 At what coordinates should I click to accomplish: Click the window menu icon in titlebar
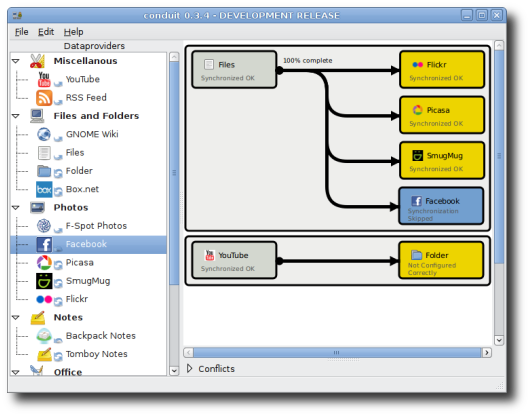17,16
